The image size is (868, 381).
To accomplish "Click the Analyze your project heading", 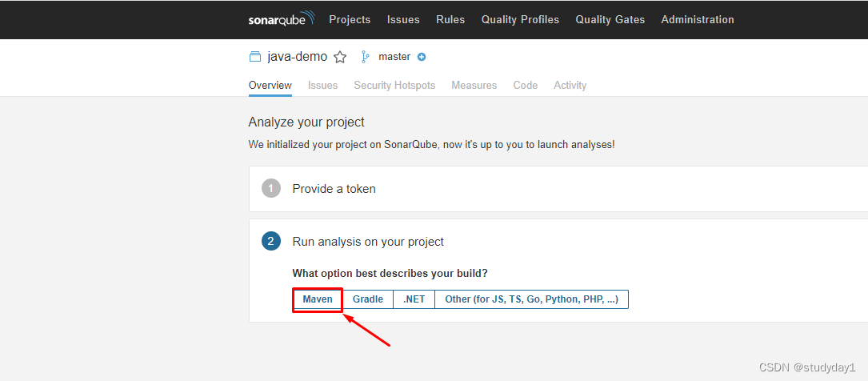I will point(306,122).
